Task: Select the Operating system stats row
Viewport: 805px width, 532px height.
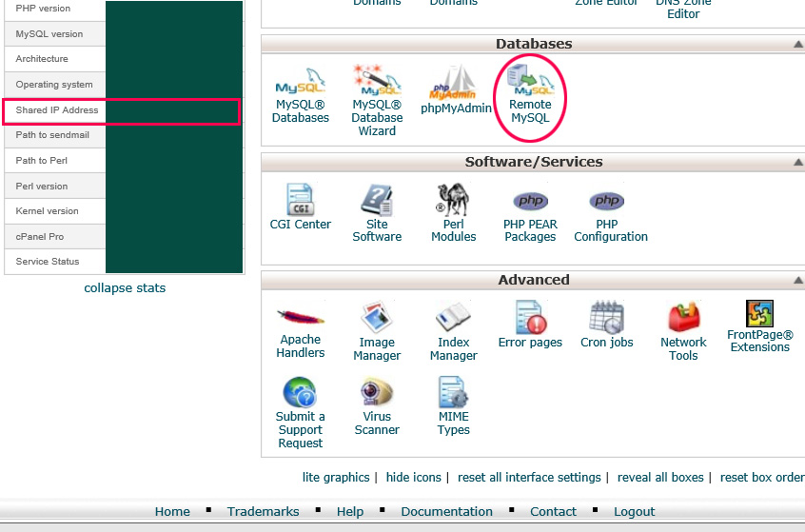Action: click(x=123, y=85)
